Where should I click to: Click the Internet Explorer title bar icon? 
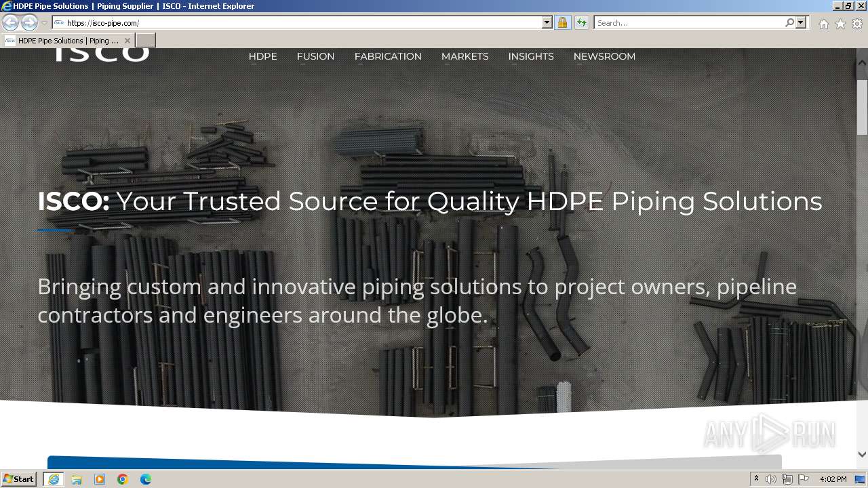click(x=6, y=6)
